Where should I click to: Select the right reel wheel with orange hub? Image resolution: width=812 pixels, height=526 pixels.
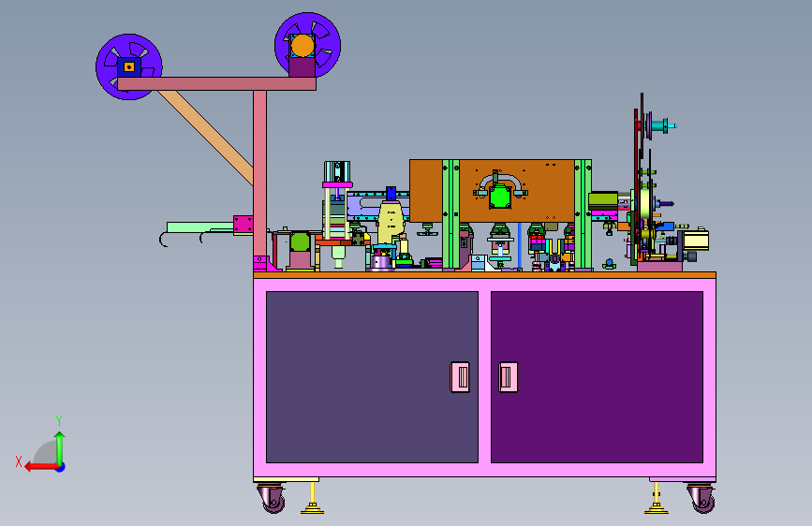[307, 46]
